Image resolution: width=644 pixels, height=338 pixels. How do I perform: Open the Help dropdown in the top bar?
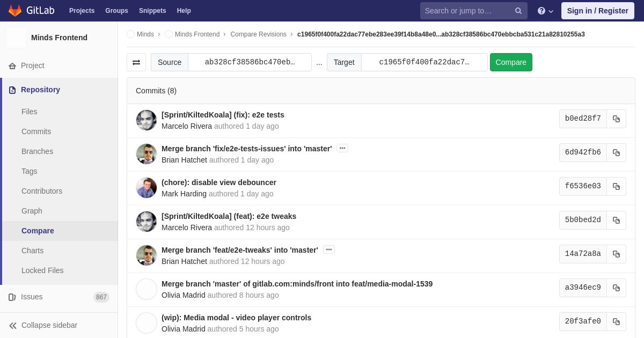pyautogui.click(x=545, y=11)
